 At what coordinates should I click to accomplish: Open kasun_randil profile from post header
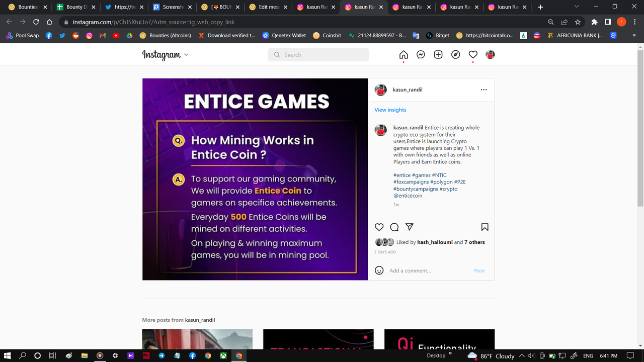pyautogui.click(x=407, y=89)
